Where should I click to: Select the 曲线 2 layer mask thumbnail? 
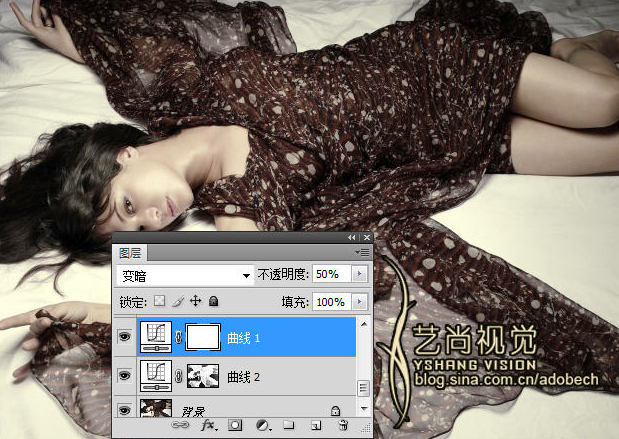point(203,376)
